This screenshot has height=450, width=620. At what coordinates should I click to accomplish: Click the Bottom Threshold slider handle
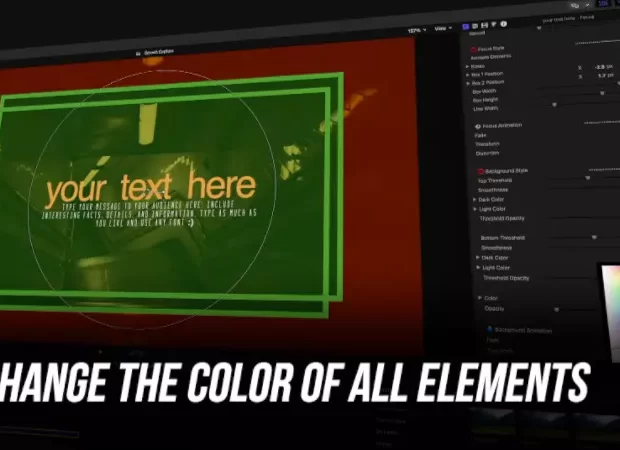594,238
